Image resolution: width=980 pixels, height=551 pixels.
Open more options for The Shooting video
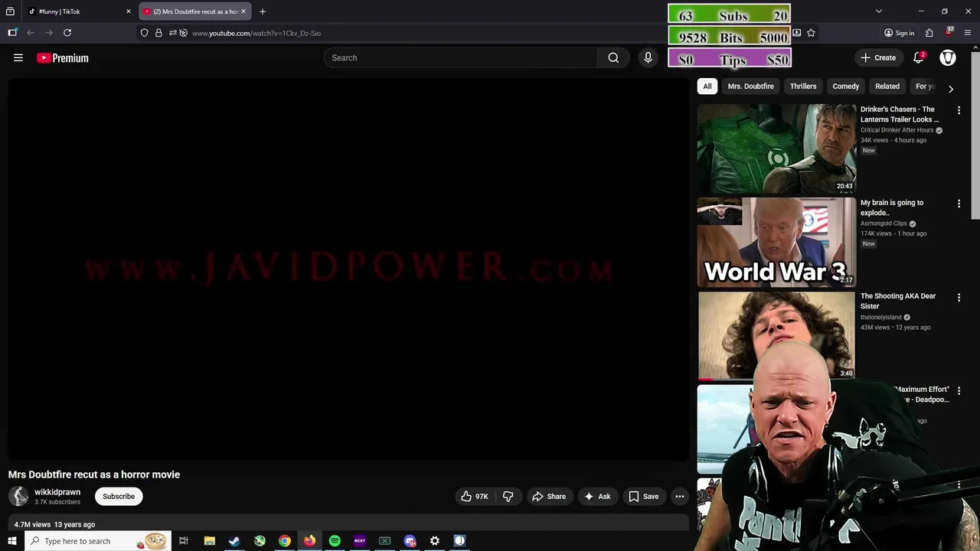point(959,297)
